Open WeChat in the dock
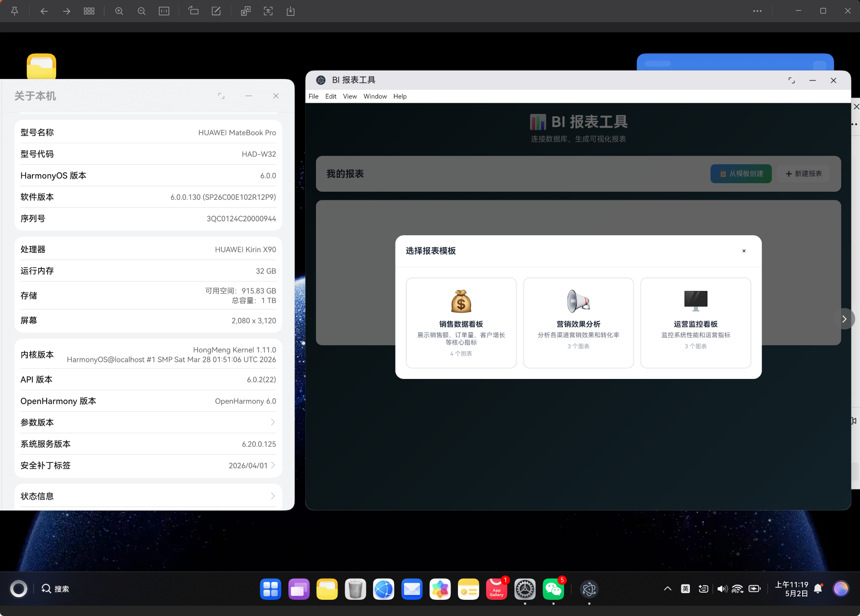The image size is (860, 616). [x=553, y=589]
